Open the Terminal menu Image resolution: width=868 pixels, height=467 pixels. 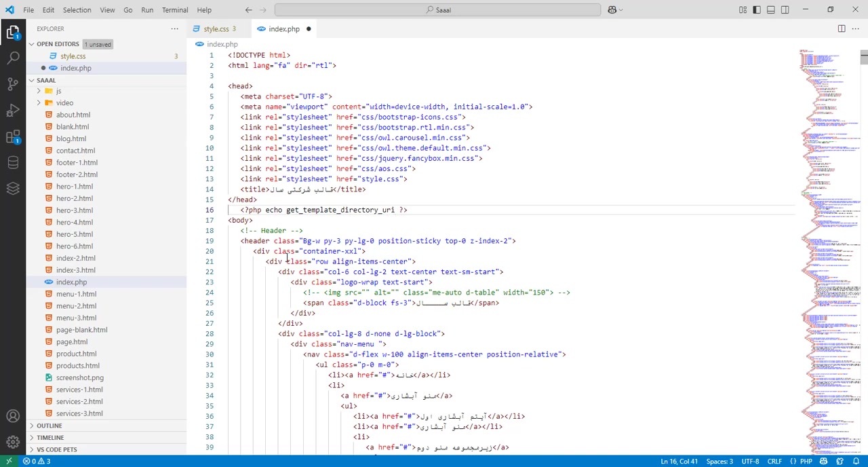click(x=175, y=10)
